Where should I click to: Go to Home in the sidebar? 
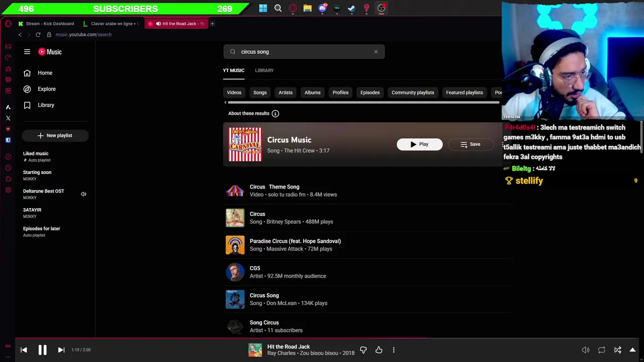coord(45,73)
